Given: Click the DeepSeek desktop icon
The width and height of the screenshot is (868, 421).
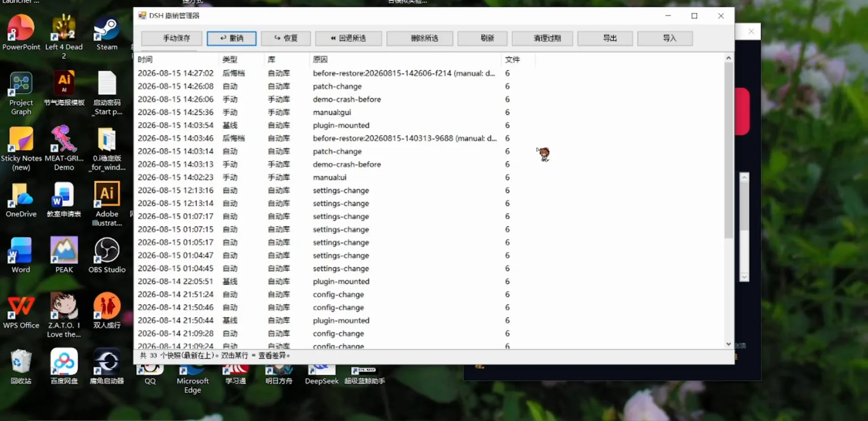Looking at the screenshot, I should (321, 375).
